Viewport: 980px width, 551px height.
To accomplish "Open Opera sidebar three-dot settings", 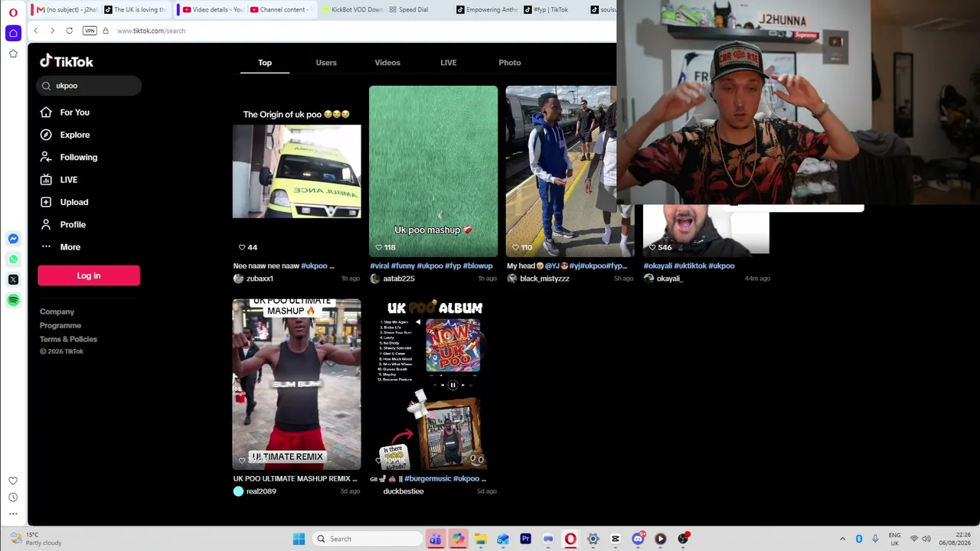I will [13, 514].
